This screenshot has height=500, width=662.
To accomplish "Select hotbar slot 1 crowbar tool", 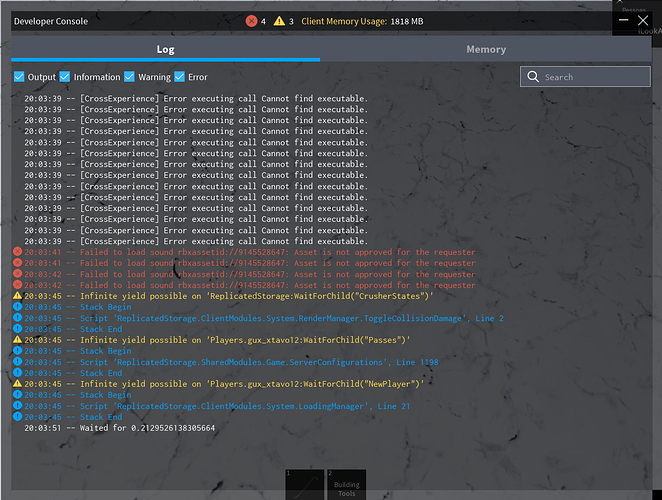I will (301, 485).
